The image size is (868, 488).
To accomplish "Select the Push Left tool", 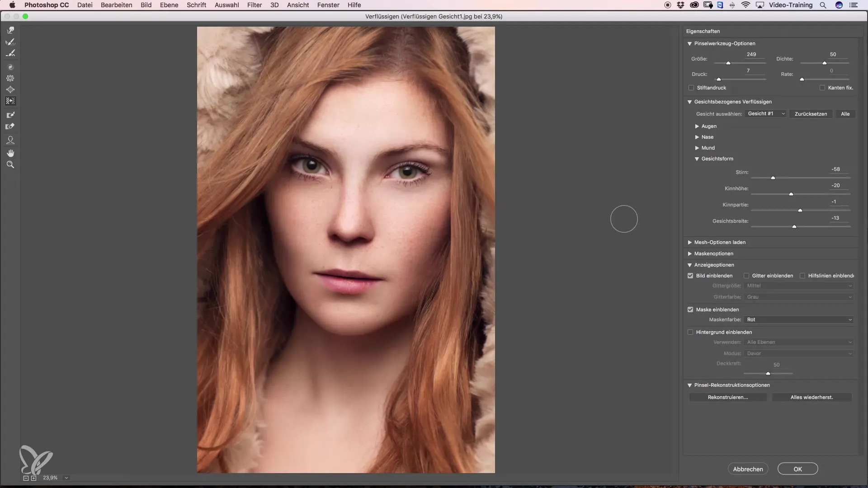I will click(x=10, y=101).
